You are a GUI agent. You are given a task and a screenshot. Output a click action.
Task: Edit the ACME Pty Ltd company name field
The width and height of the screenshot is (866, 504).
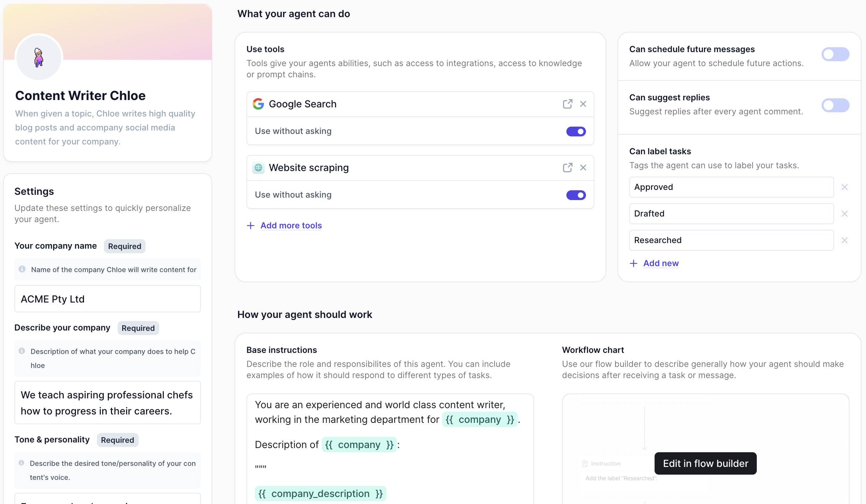click(x=107, y=299)
